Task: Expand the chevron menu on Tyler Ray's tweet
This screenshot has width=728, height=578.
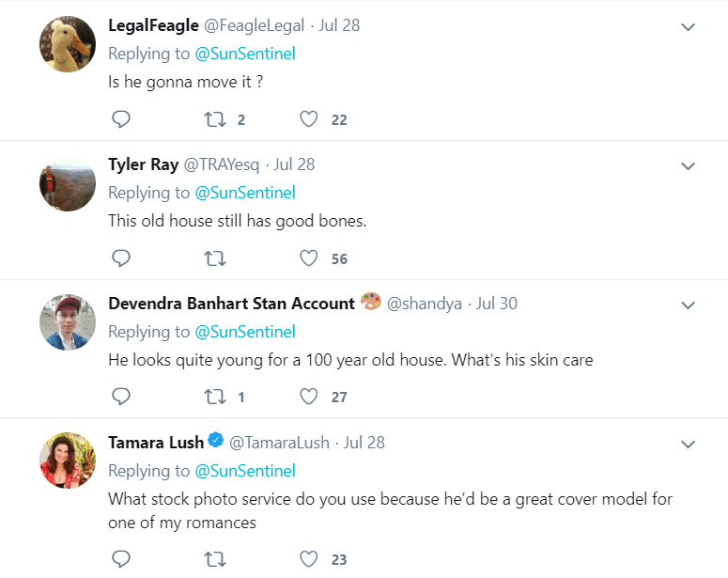Action: click(688, 165)
